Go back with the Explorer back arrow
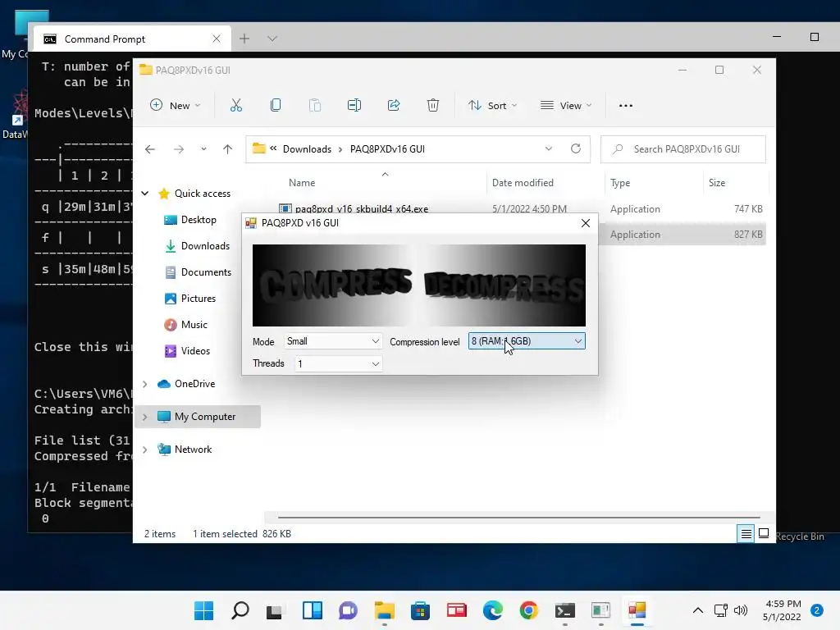Viewport: 840px width, 630px height. click(x=150, y=149)
